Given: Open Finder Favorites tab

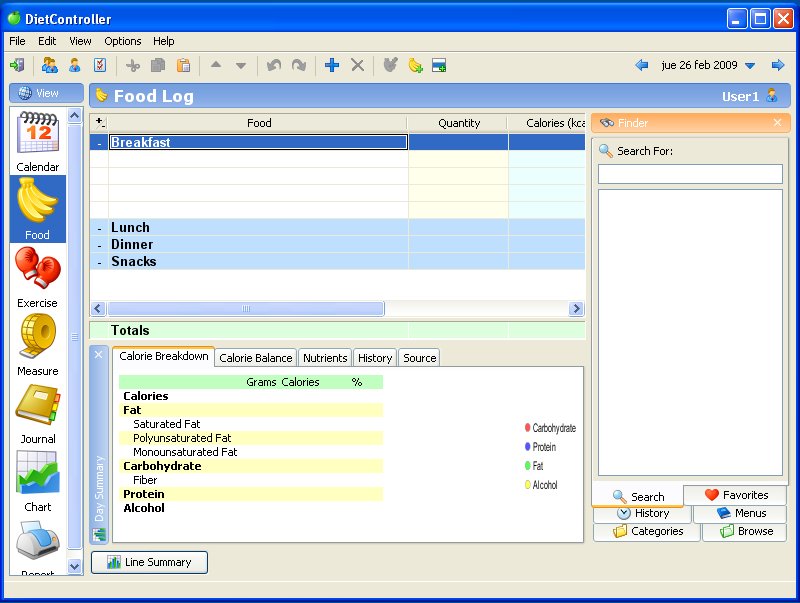Looking at the screenshot, I should (735, 495).
